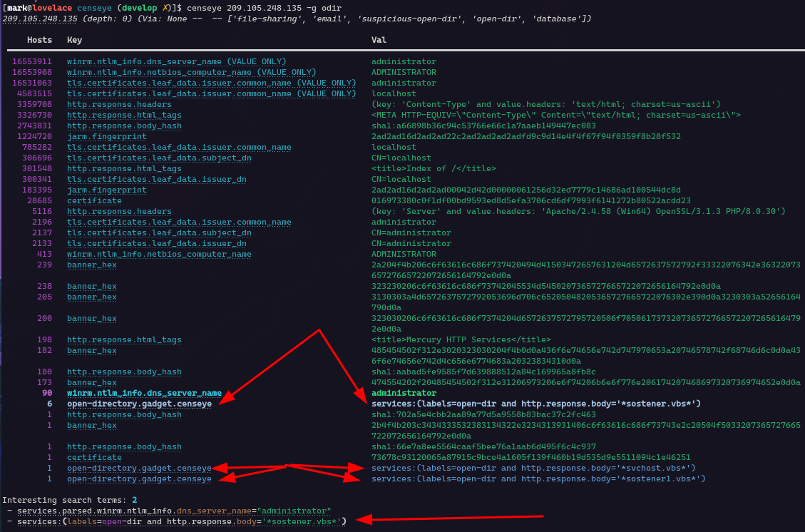Screen dimensions: 805x532
Task: Click the sostener.vbs search term on bottom line
Action: click(x=181, y=521)
